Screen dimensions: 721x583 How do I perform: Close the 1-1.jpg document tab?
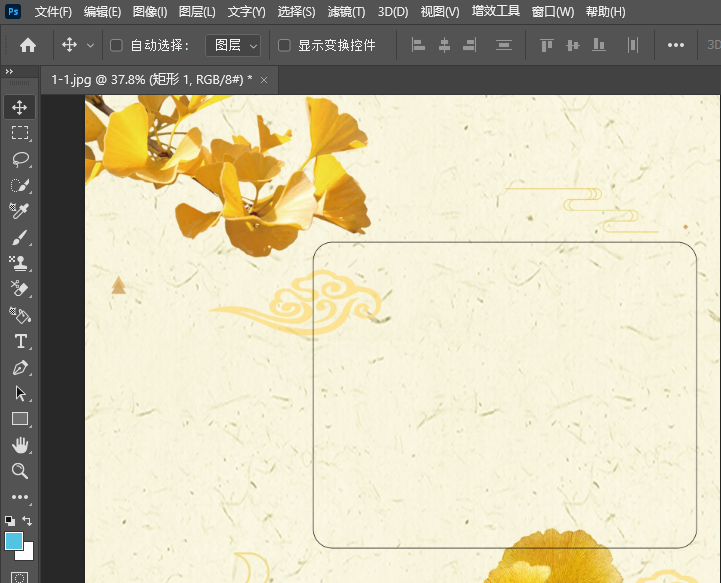click(264, 80)
